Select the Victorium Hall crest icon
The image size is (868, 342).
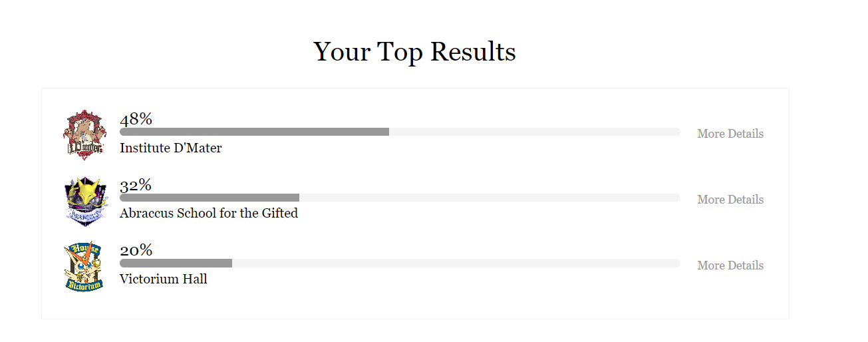[x=84, y=266]
